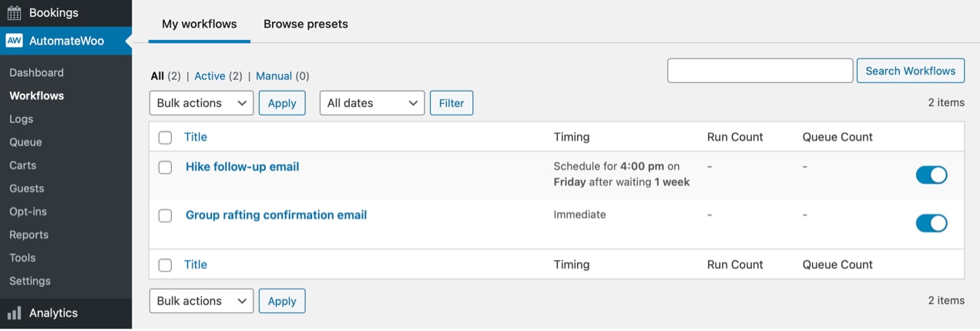Click the Analytics bar chart icon

[14, 313]
